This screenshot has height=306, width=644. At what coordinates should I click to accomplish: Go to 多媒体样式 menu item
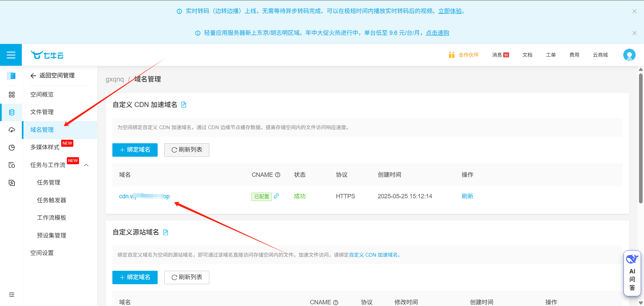click(45, 147)
